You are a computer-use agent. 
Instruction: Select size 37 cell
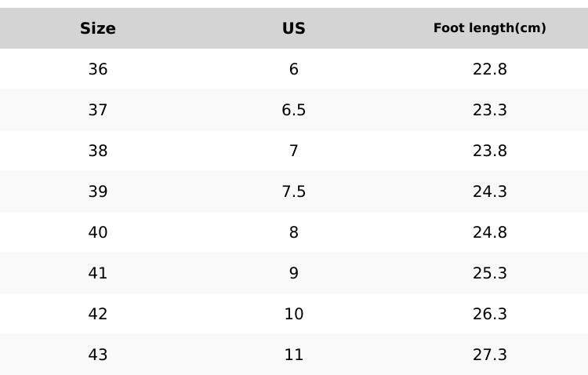98,111
